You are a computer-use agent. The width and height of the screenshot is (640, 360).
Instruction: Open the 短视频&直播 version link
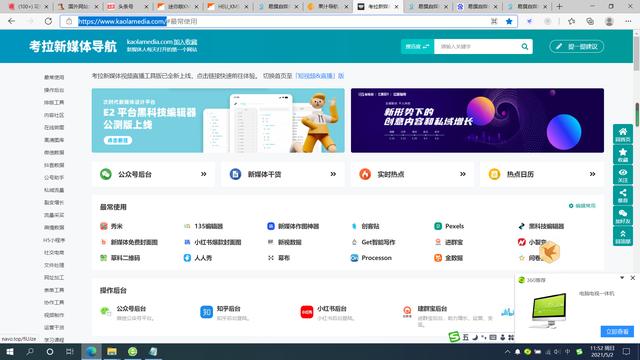pyautogui.click(x=320, y=76)
